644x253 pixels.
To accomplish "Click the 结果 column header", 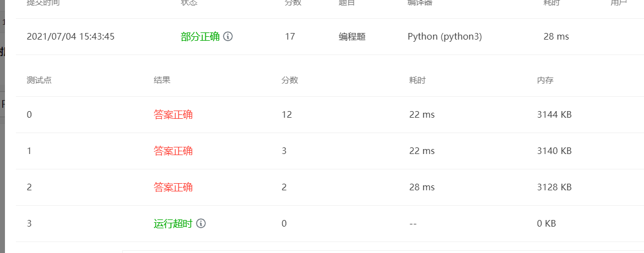I will coord(162,80).
